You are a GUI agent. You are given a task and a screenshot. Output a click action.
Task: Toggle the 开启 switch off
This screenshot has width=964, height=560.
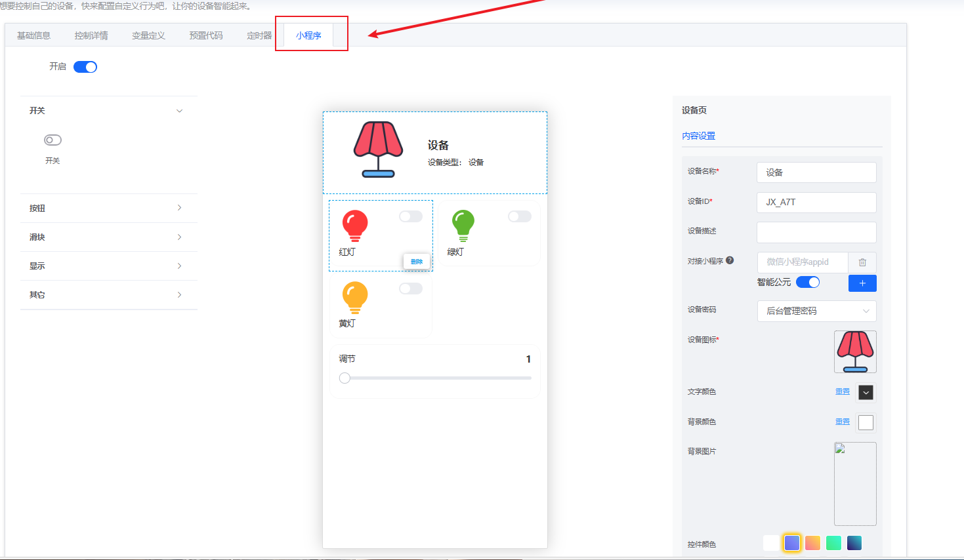[x=85, y=67]
